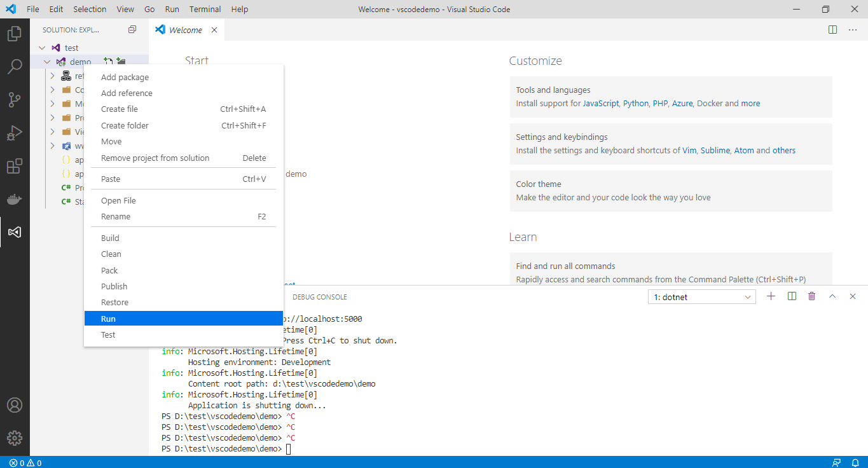Choose Remove project from solution
Image resolution: width=868 pixels, height=468 pixels.
click(184, 158)
